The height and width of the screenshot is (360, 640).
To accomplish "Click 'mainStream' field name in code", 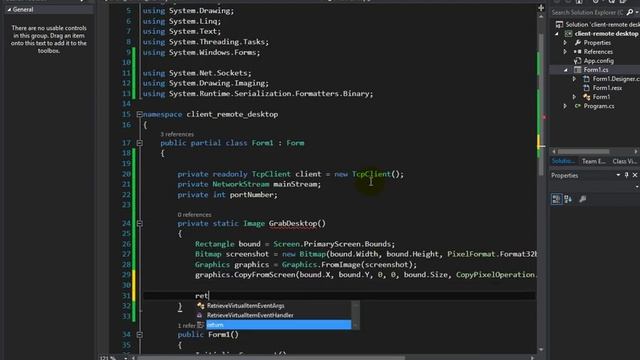I will click(296, 184).
